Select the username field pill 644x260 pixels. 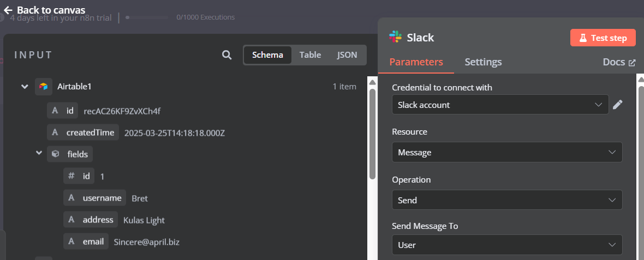94,198
